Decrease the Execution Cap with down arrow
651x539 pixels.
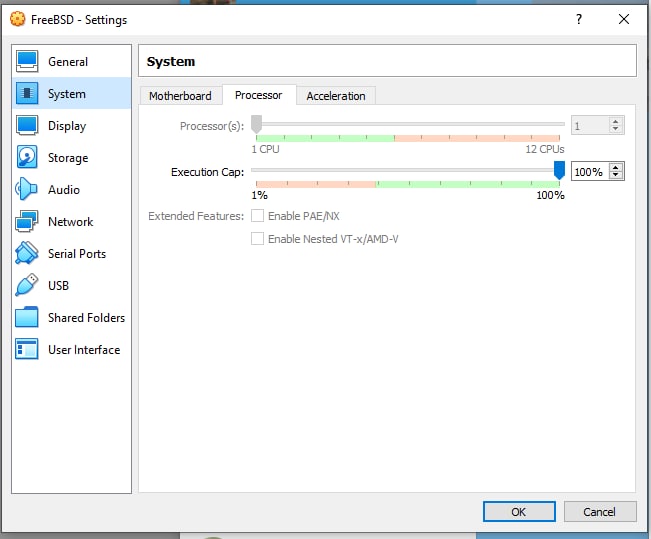click(x=616, y=175)
